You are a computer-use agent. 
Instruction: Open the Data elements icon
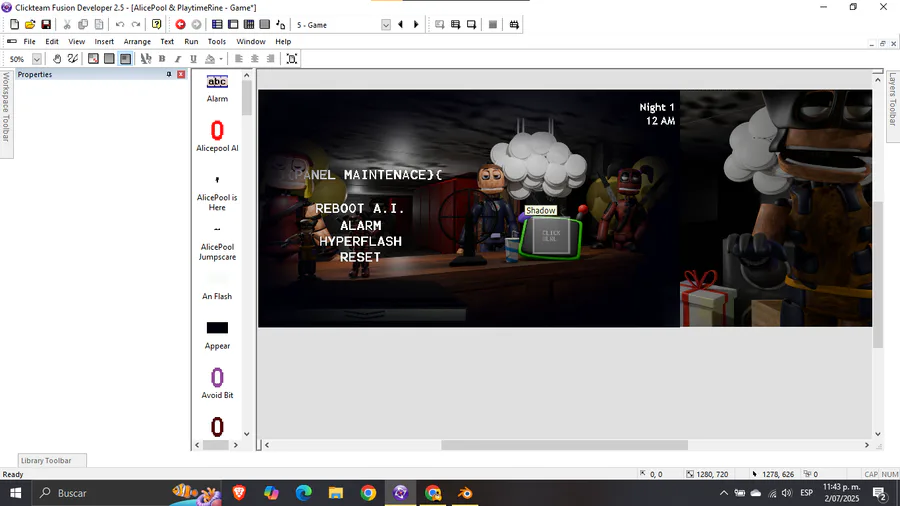pyautogui.click(x=281, y=25)
